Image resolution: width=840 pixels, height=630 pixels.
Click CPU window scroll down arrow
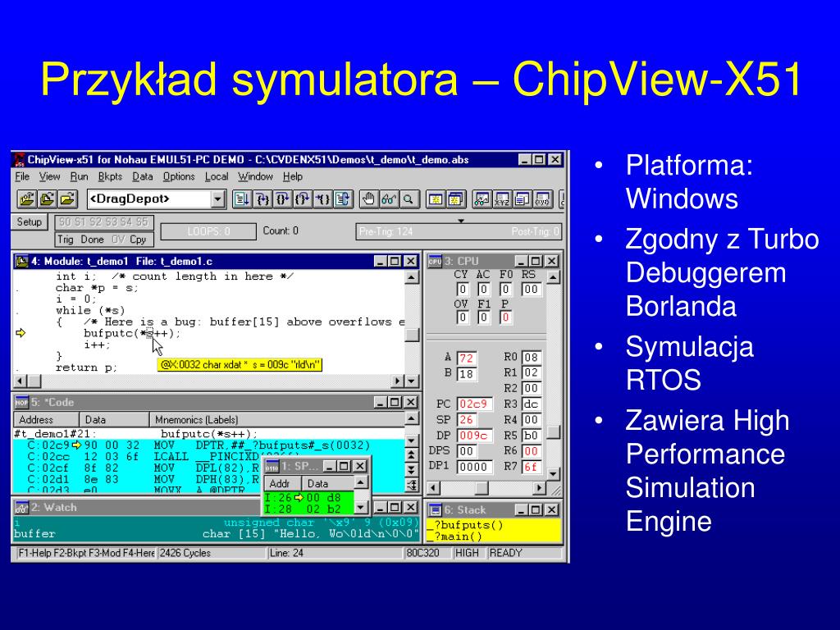554,473
